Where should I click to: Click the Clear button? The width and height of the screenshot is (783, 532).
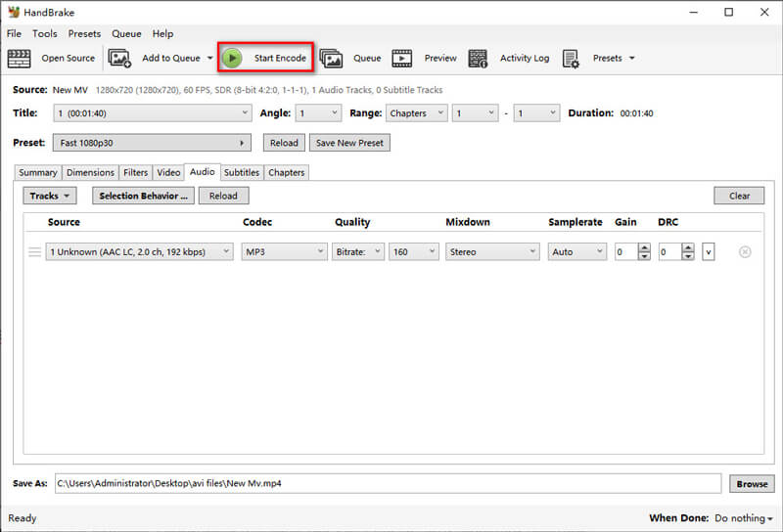(x=739, y=196)
